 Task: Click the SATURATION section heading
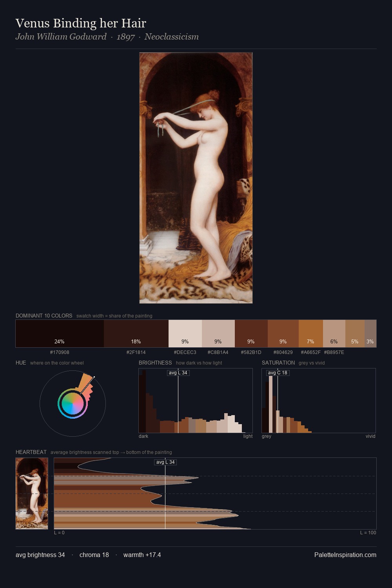[278, 363]
